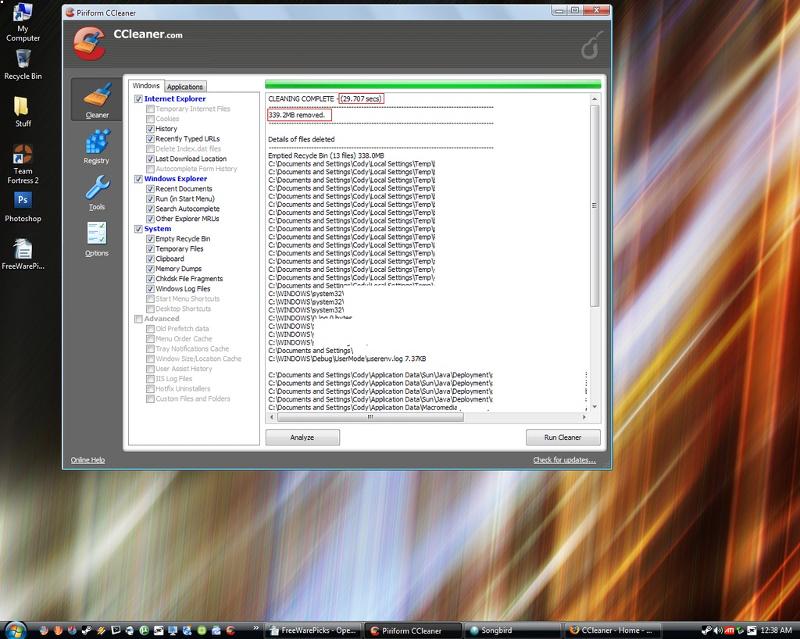Click the Piriform CCleaner taskbar button
The height and width of the screenshot is (639, 800).
tap(412, 630)
